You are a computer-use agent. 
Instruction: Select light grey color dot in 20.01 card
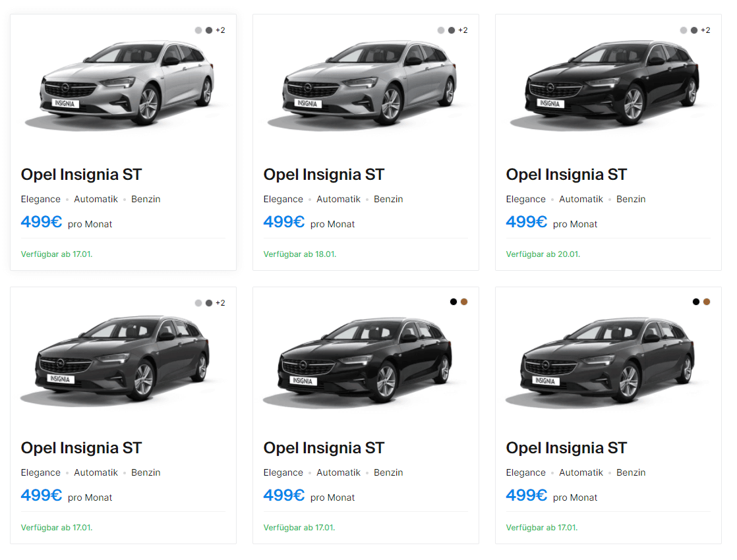(x=684, y=30)
